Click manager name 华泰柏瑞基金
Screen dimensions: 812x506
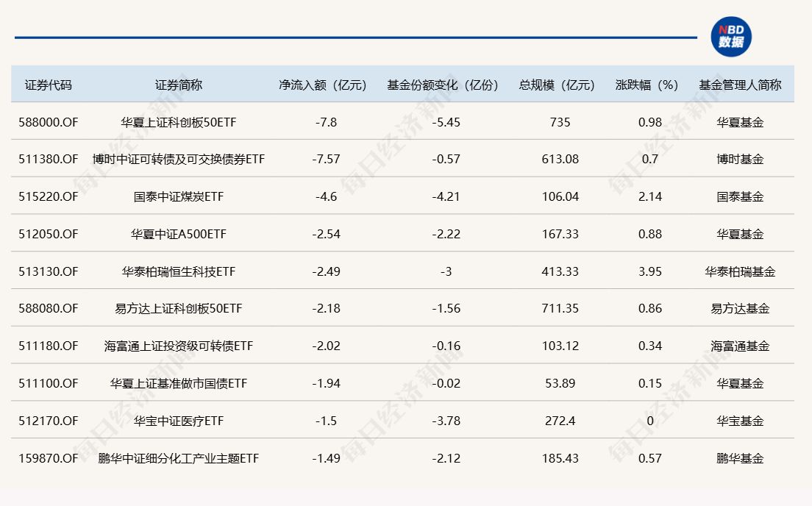point(740,271)
